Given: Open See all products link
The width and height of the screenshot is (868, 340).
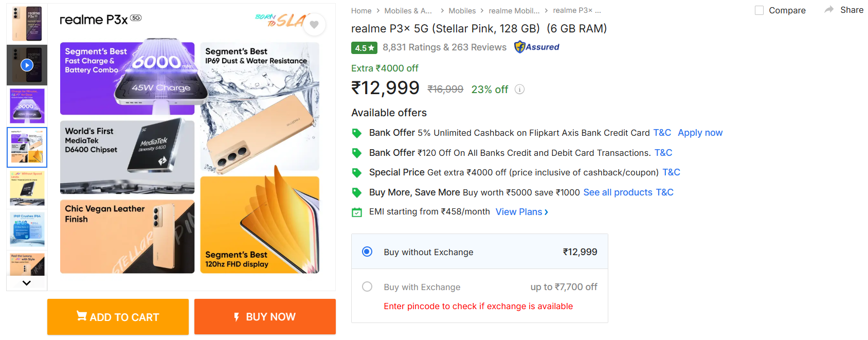Looking at the screenshot, I should [x=618, y=192].
